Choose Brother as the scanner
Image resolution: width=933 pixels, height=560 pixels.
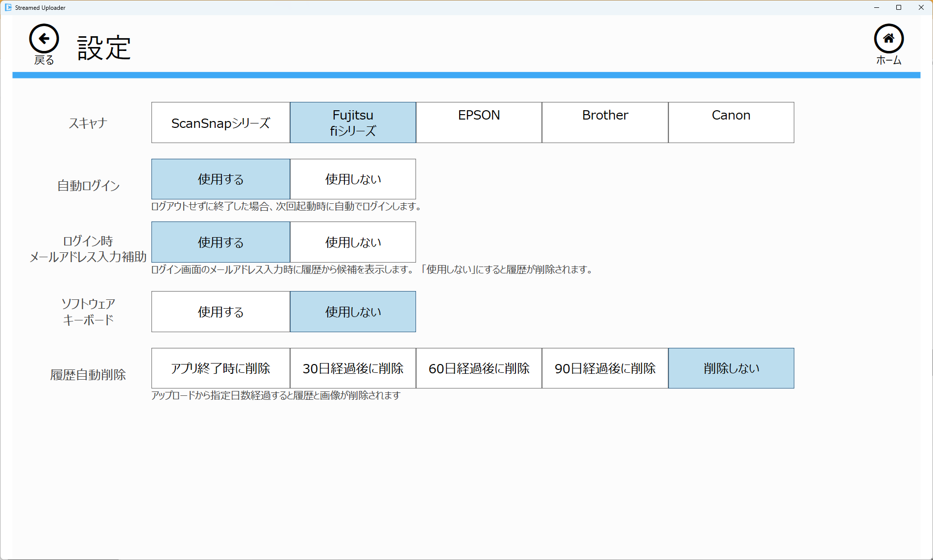click(605, 122)
